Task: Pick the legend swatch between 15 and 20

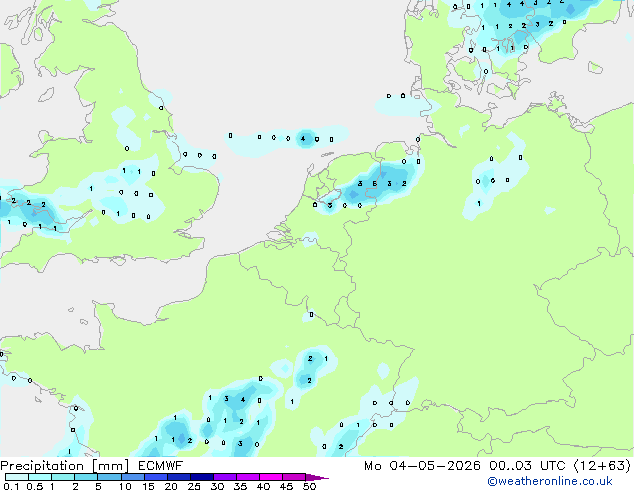Action: [x=156, y=477]
